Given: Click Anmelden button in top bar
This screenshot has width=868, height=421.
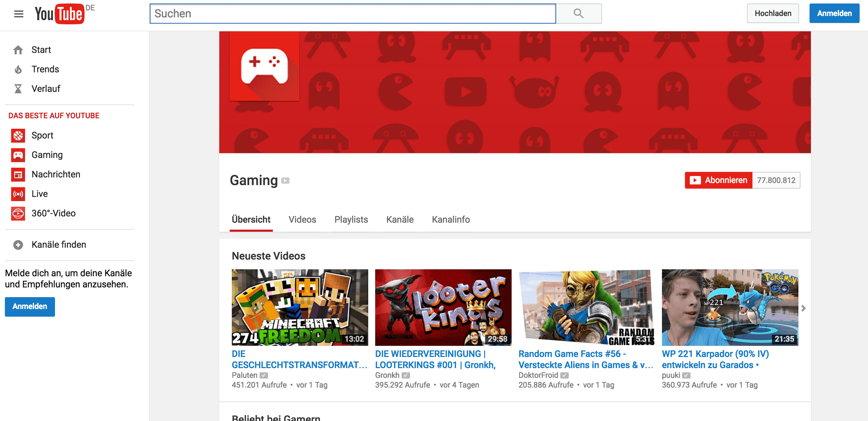Looking at the screenshot, I should [x=834, y=14].
